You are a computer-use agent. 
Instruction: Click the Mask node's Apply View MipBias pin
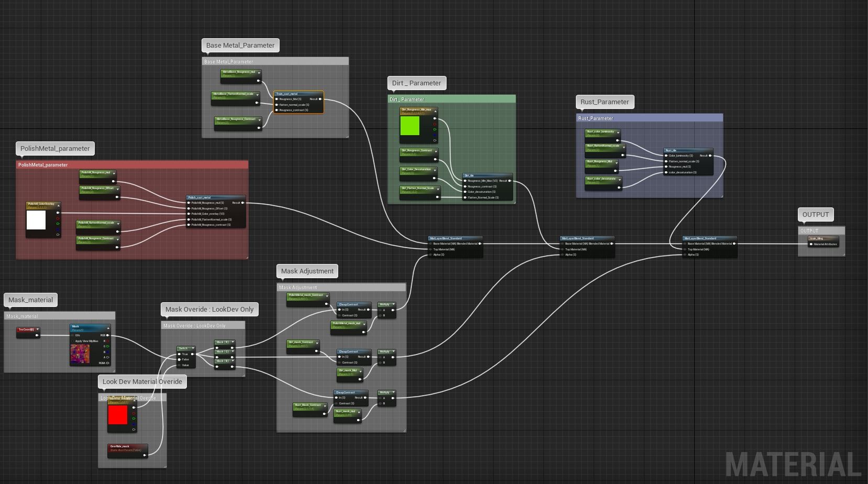(x=73, y=341)
